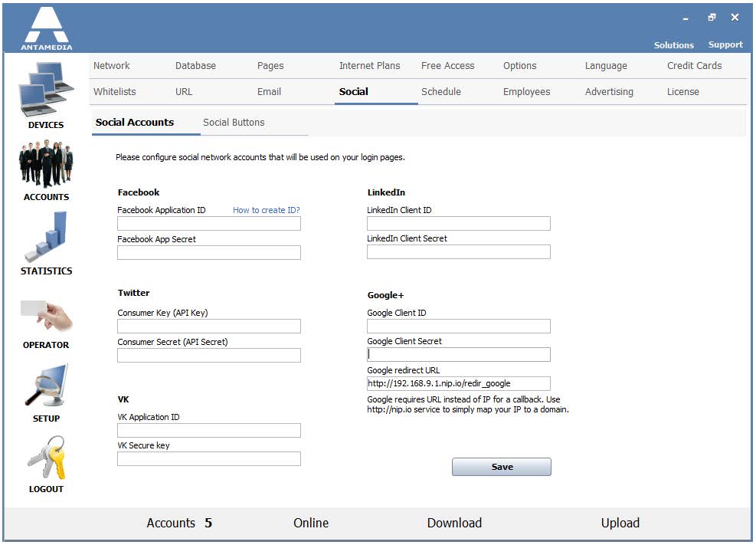Focus the VK Application ID field
756x545 pixels.
point(209,431)
